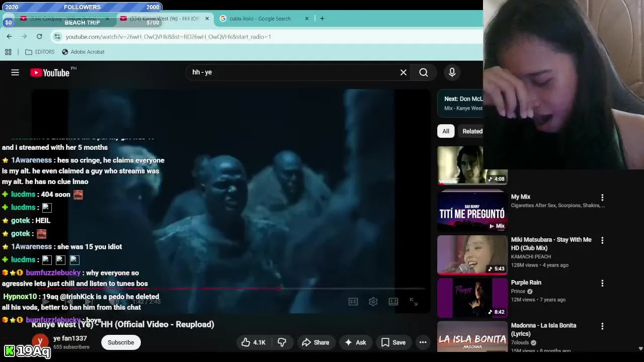Viewport: 644px width, 362px height.
Task: Open Madonna La Isla Bonita title
Action: click(544, 329)
